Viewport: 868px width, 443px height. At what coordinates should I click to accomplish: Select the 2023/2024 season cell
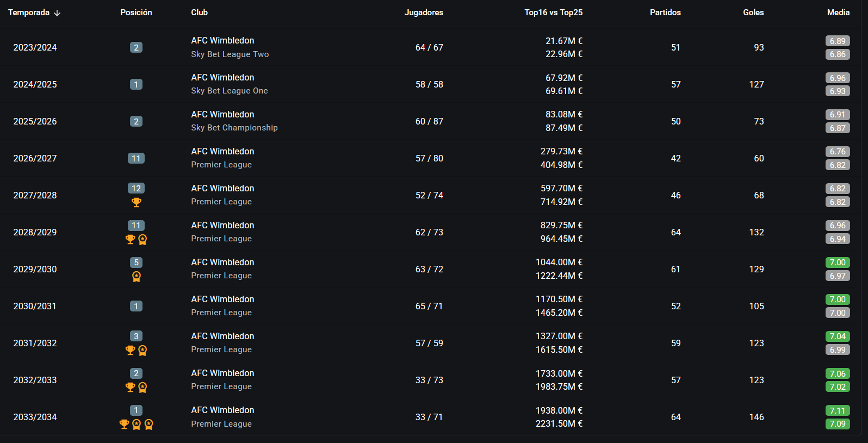pyautogui.click(x=35, y=47)
